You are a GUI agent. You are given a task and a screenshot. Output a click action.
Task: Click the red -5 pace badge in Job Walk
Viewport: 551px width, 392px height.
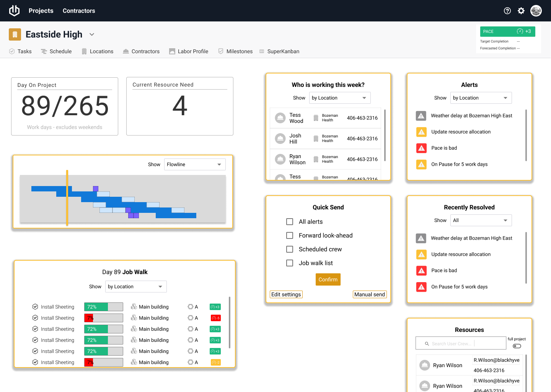(x=216, y=318)
